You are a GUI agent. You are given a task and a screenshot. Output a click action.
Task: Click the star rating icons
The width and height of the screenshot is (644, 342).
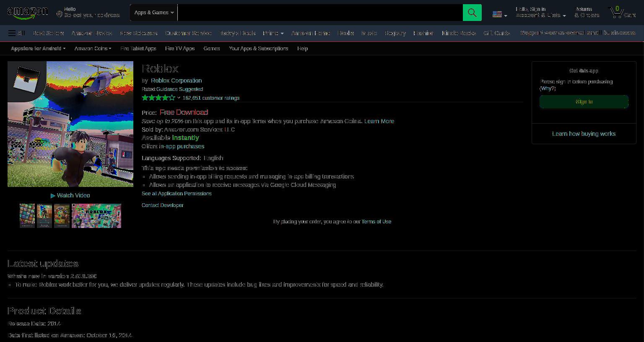pos(158,98)
